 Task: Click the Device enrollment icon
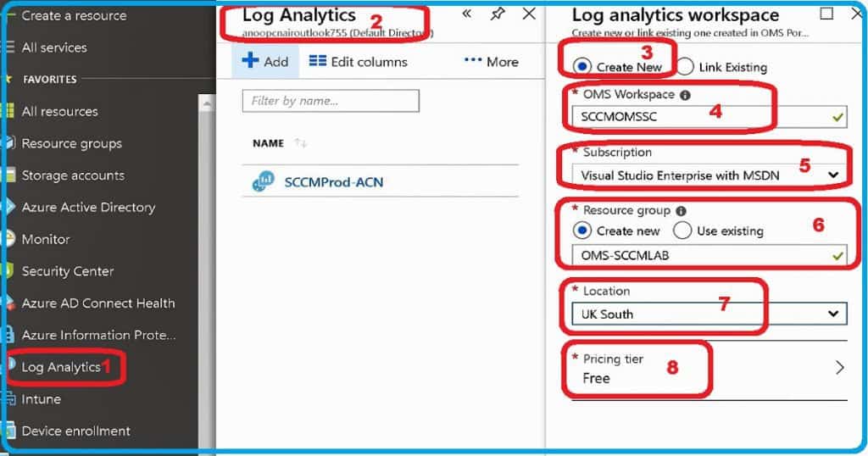click(8, 431)
